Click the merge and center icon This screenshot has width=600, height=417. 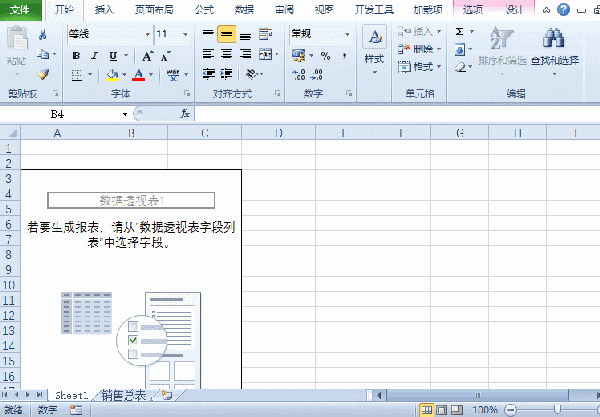click(266, 54)
